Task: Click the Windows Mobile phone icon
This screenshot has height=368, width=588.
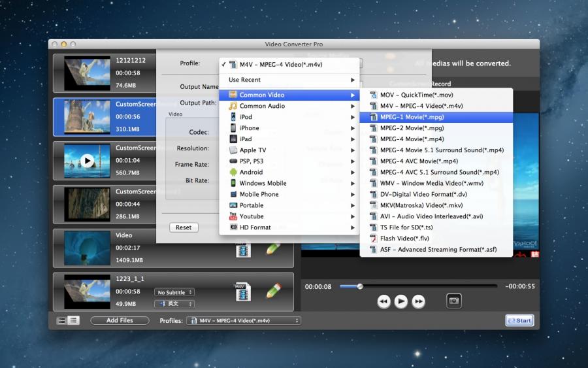Action: (x=233, y=183)
